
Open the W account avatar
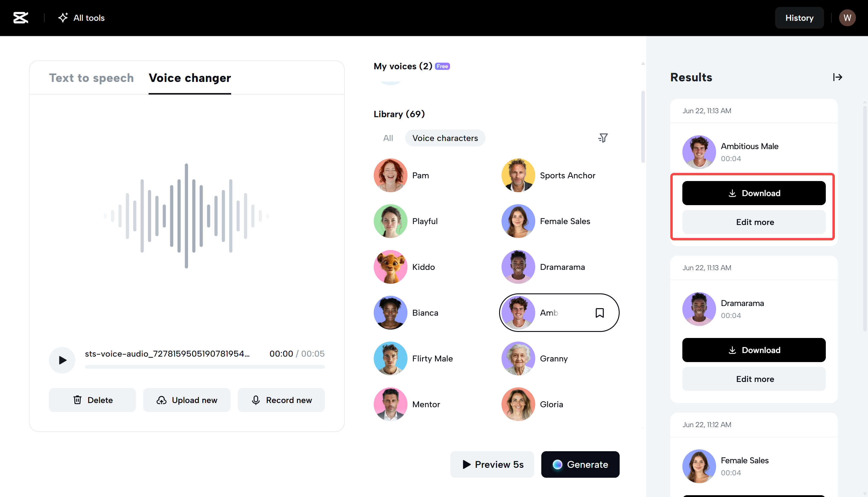[x=848, y=18]
